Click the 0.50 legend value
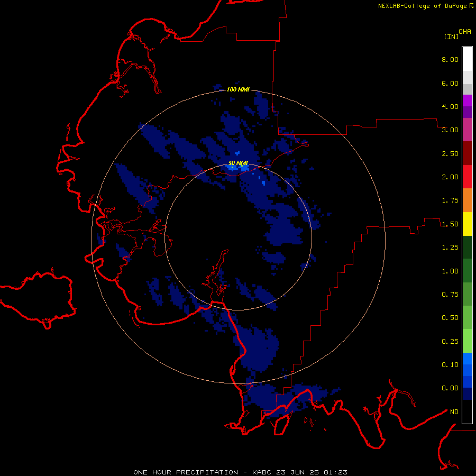 450,318
